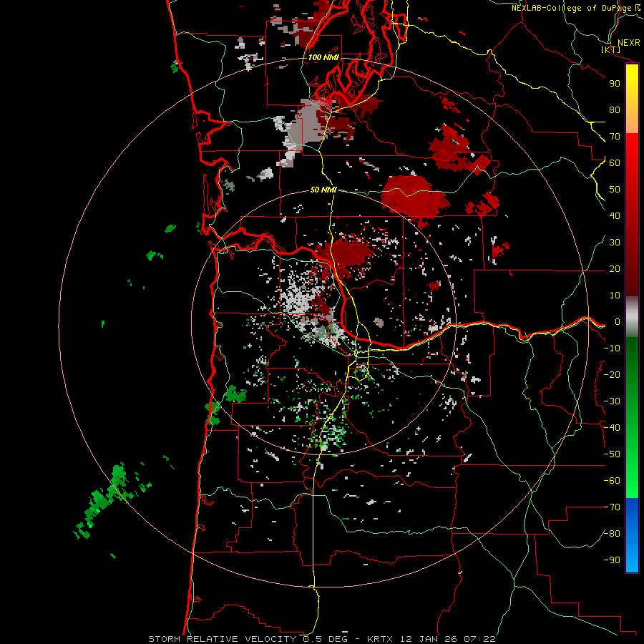Click the "50 NMI" range ring label
This screenshot has width=644, height=644.
click(x=323, y=190)
